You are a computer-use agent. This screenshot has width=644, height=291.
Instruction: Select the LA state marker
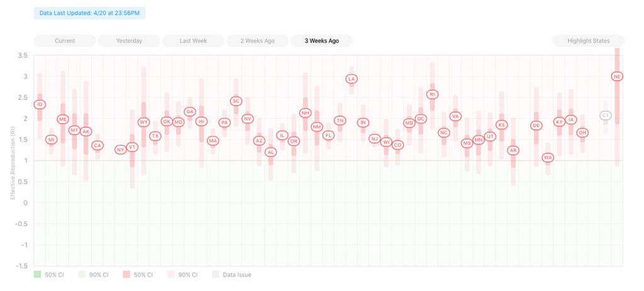click(x=351, y=79)
